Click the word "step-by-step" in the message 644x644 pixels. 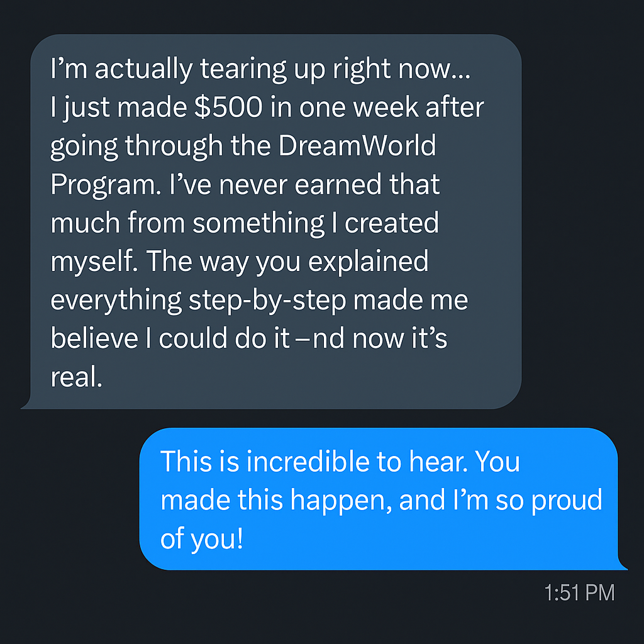tap(267, 299)
